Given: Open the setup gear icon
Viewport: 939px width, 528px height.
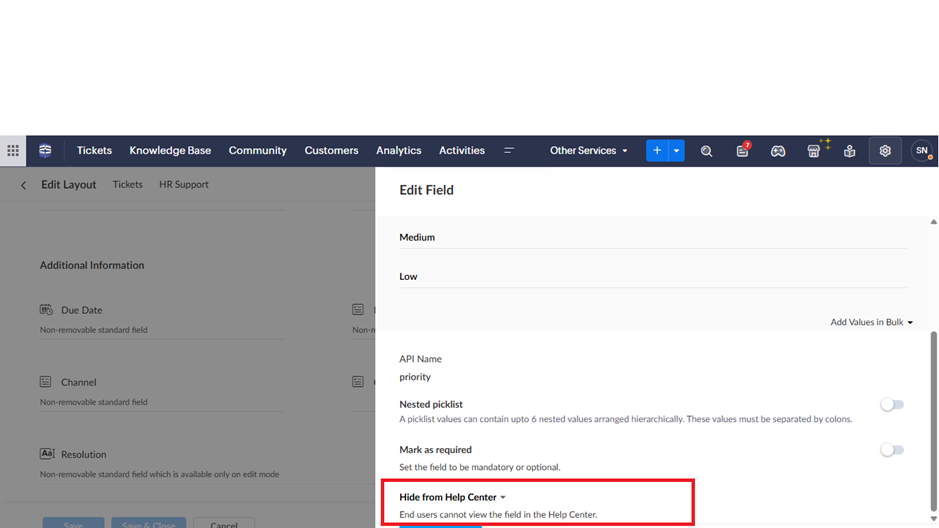Looking at the screenshot, I should 885,151.
